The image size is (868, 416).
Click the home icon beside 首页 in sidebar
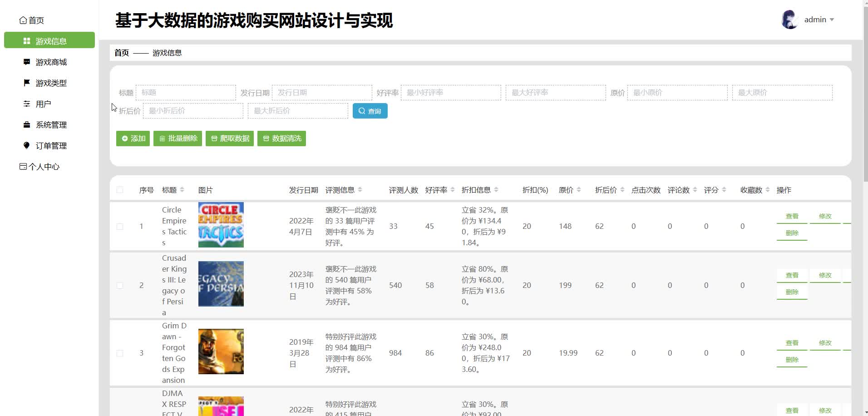pyautogui.click(x=23, y=20)
